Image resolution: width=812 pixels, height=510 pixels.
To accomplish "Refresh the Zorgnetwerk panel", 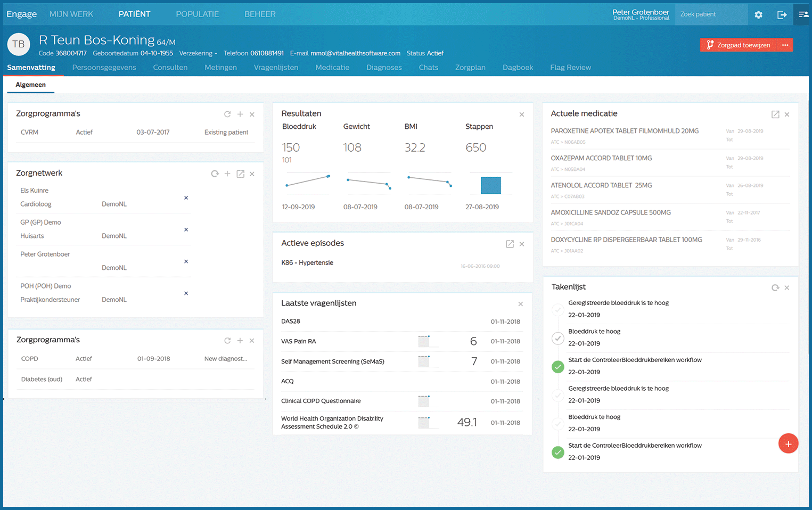I will pos(215,174).
